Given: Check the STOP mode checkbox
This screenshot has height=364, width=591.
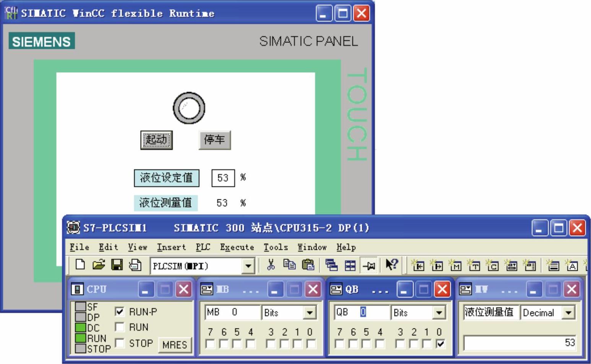Looking at the screenshot, I should pyautogui.click(x=120, y=343).
